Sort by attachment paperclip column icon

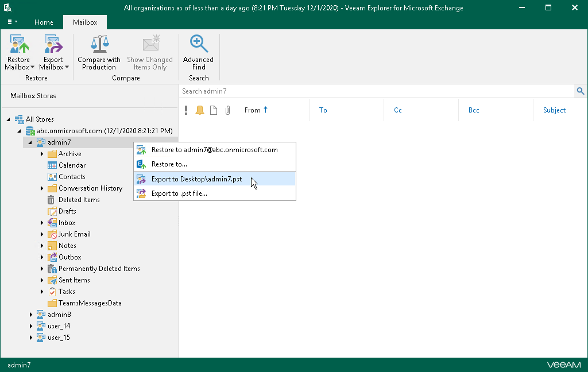click(x=227, y=110)
